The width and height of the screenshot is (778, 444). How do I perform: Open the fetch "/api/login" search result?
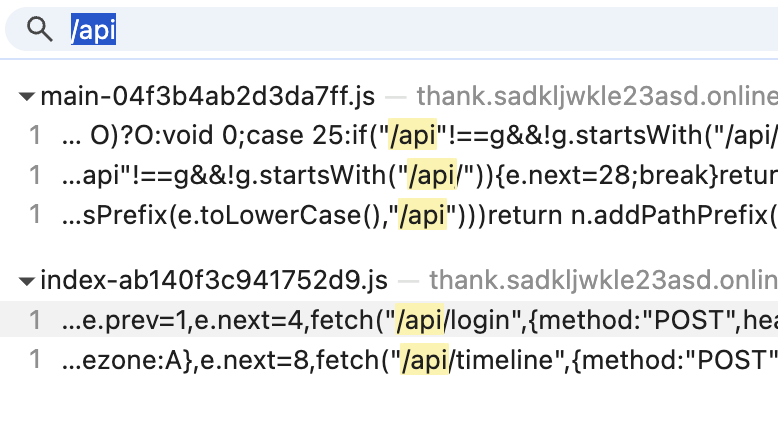point(389,319)
